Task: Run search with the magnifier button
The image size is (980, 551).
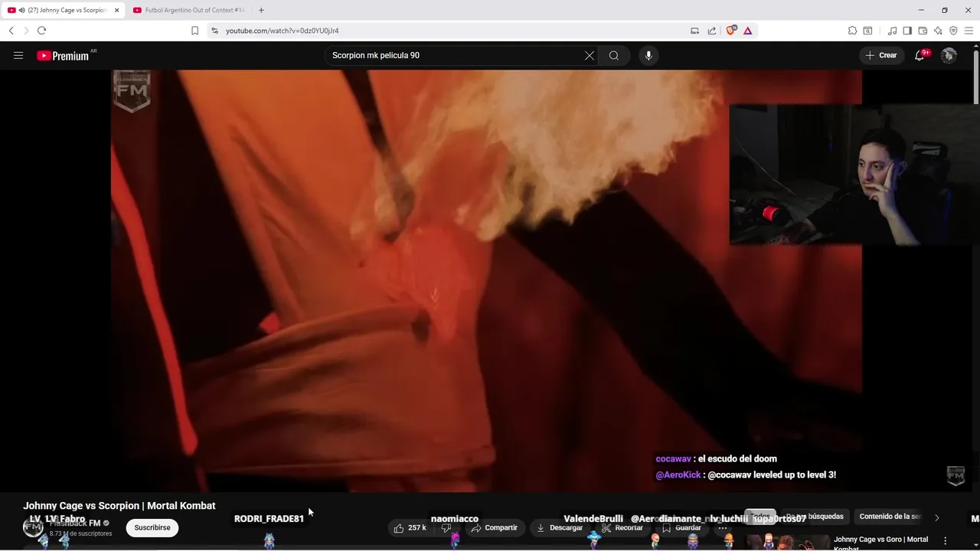Action: [x=614, y=55]
